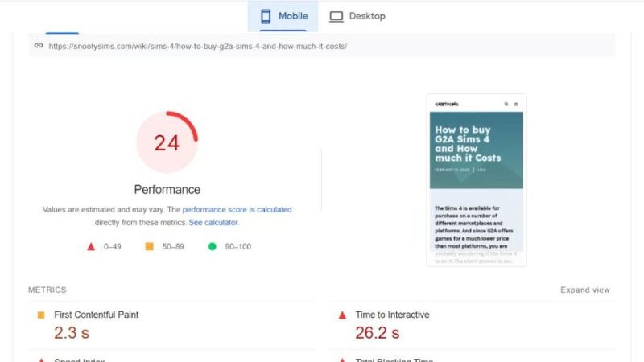The image size is (644, 362).
Task: Click the performance score gauge showing 24
Action: (x=167, y=142)
